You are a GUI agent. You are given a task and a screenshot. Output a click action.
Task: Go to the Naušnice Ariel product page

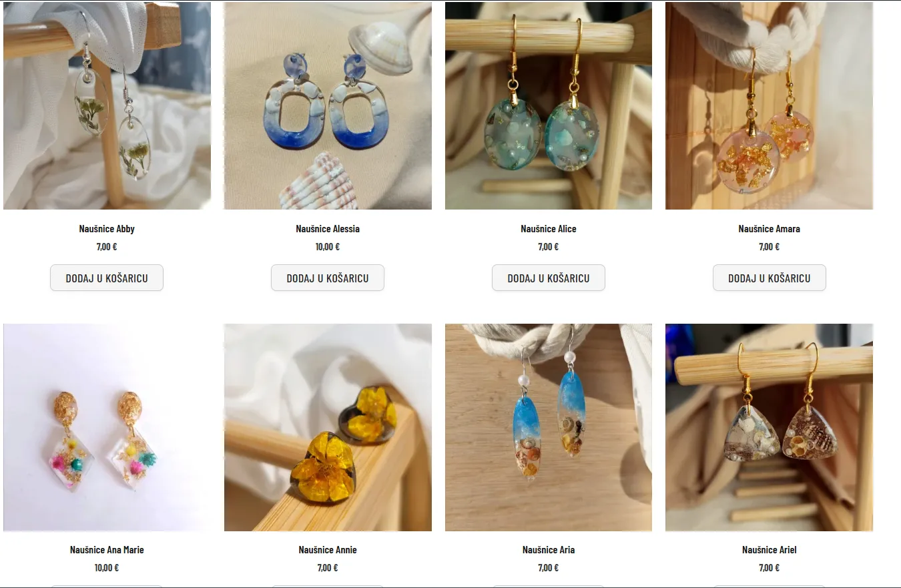click(769, 550)
